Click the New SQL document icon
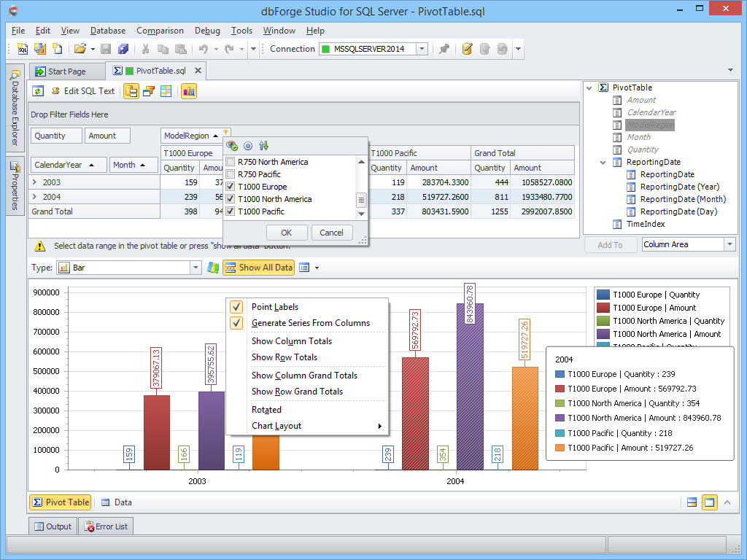Viewport: 747px width, 560px height. (23, 49)
